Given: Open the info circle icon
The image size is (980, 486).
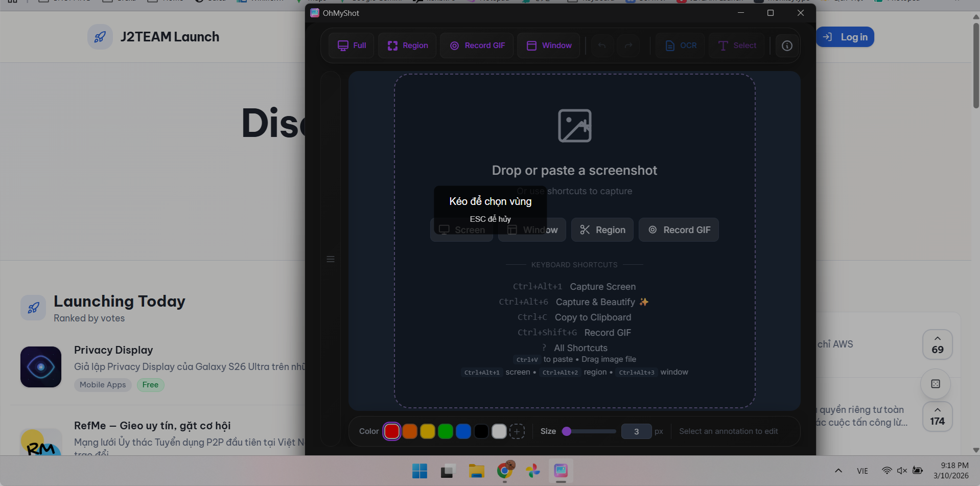Looking at the screenshot, I should [x=787, y=45].
